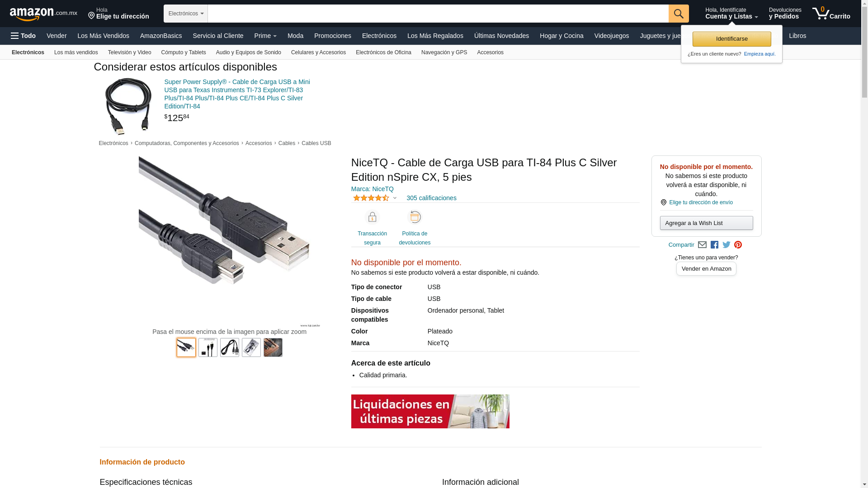This screenshot has width=868, height=488.
Task: Open the shopping cart icon
Action: [x=831, y=14]
